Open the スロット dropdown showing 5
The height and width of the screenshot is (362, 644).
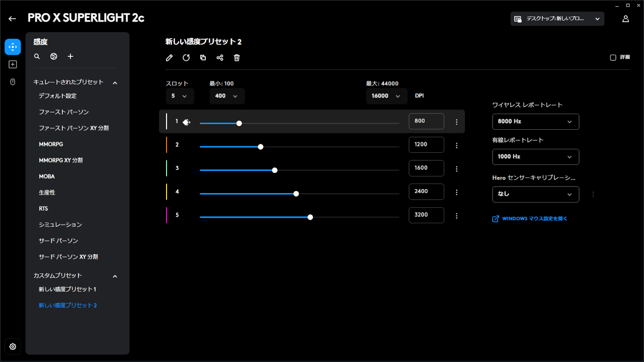click(180, 96)
